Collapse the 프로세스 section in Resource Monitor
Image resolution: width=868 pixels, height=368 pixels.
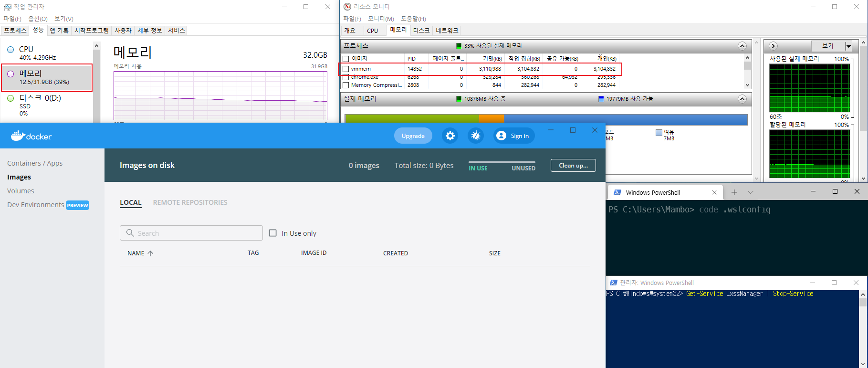(742, 46)
